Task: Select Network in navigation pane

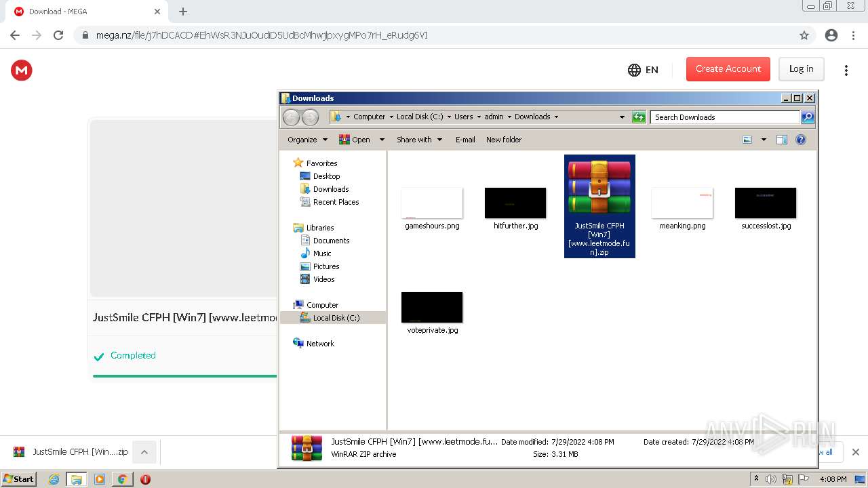Action: (313, 344)
